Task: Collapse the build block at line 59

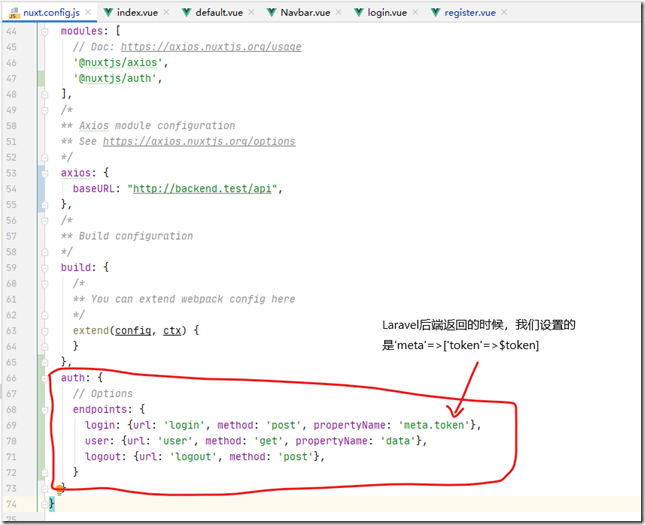Action: 44,268
